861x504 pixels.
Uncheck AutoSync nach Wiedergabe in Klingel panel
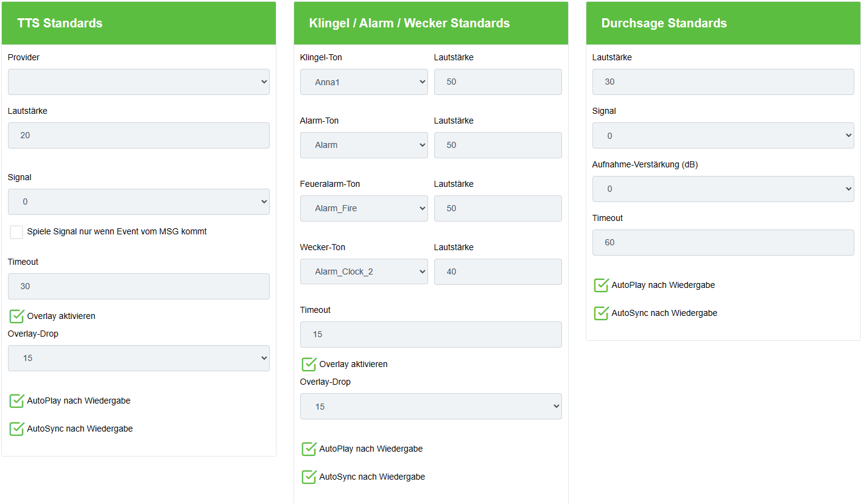click(309, 477)
